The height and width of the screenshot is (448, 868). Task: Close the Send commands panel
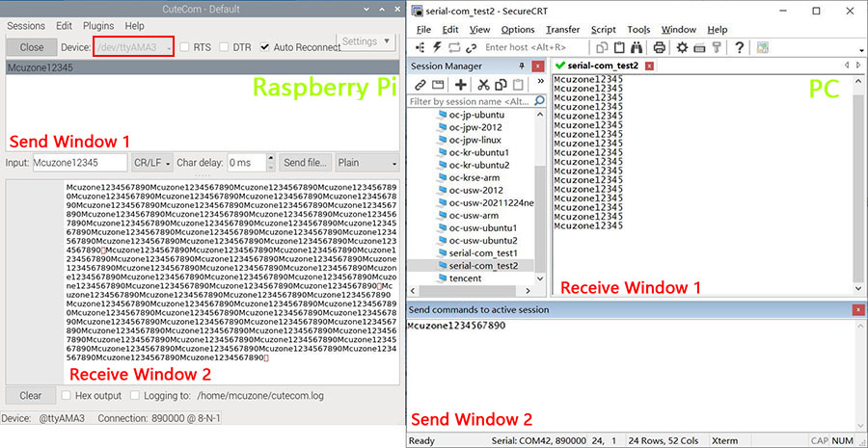(x=858, y=309)
